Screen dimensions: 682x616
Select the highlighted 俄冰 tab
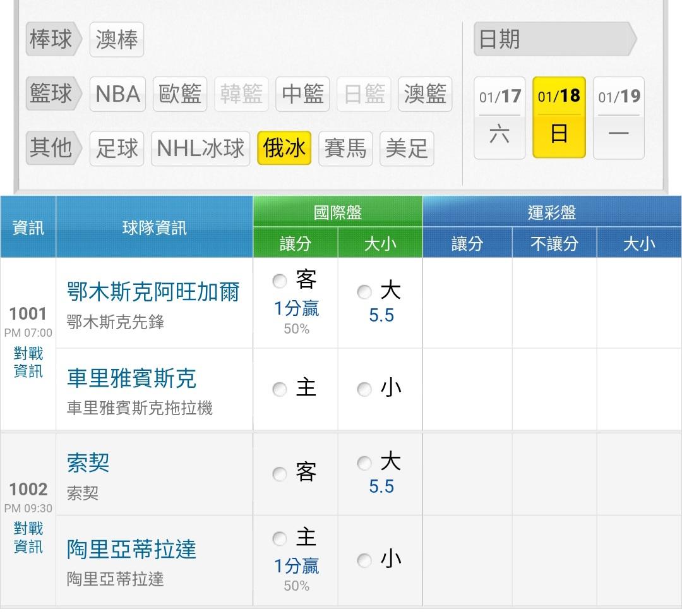pyautogui.click(x=284, y=148)
